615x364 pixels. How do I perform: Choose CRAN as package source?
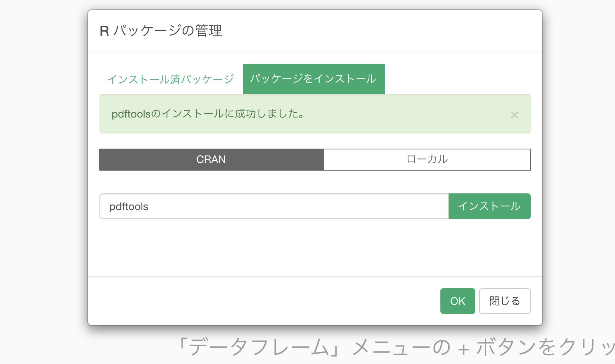coord(211,160)
